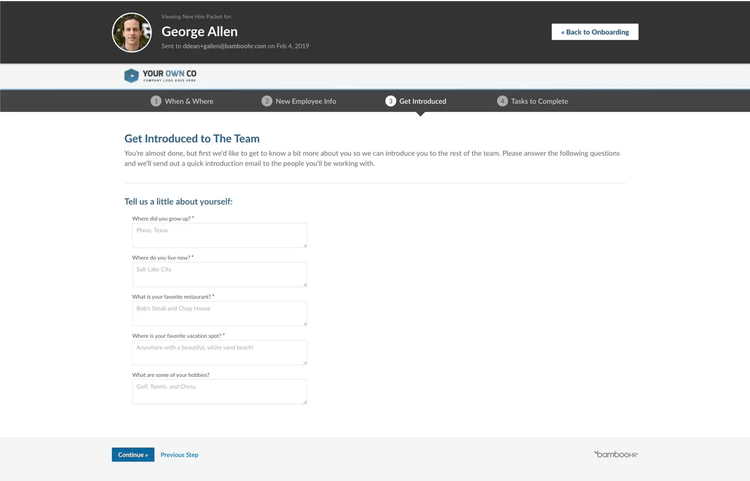750x481 pixels.
Task: Follow the Previous Step link
Action: click(x=179, y=455)
